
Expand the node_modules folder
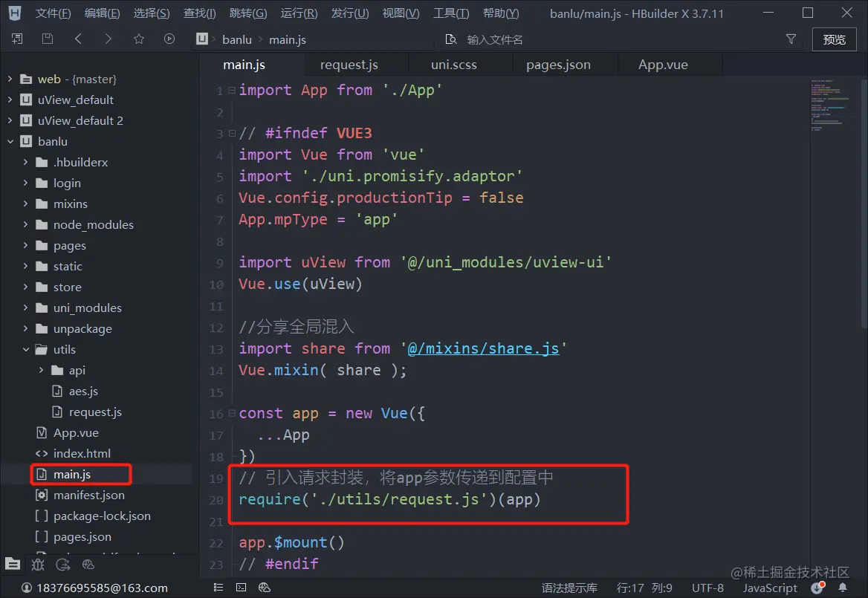(x=25, y=224)
